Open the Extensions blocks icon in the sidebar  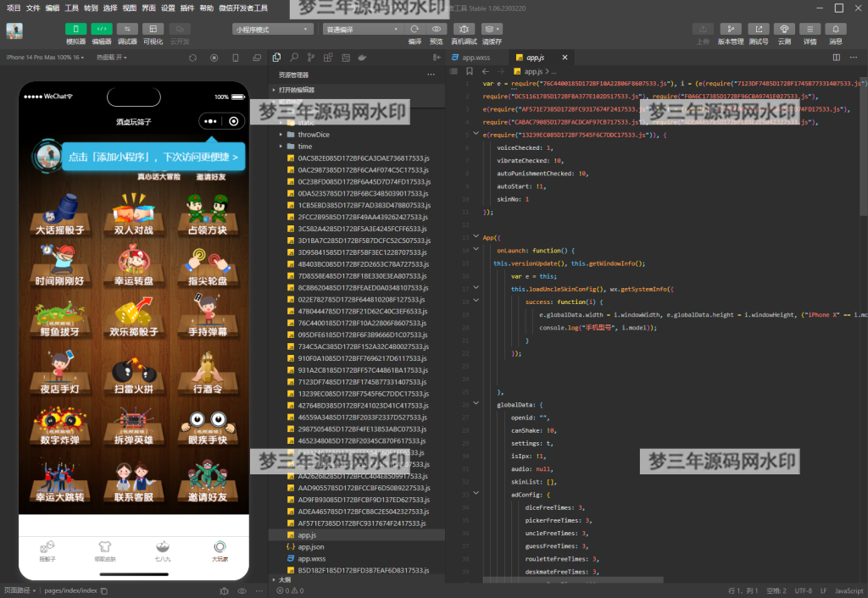[x=328, y=58]
